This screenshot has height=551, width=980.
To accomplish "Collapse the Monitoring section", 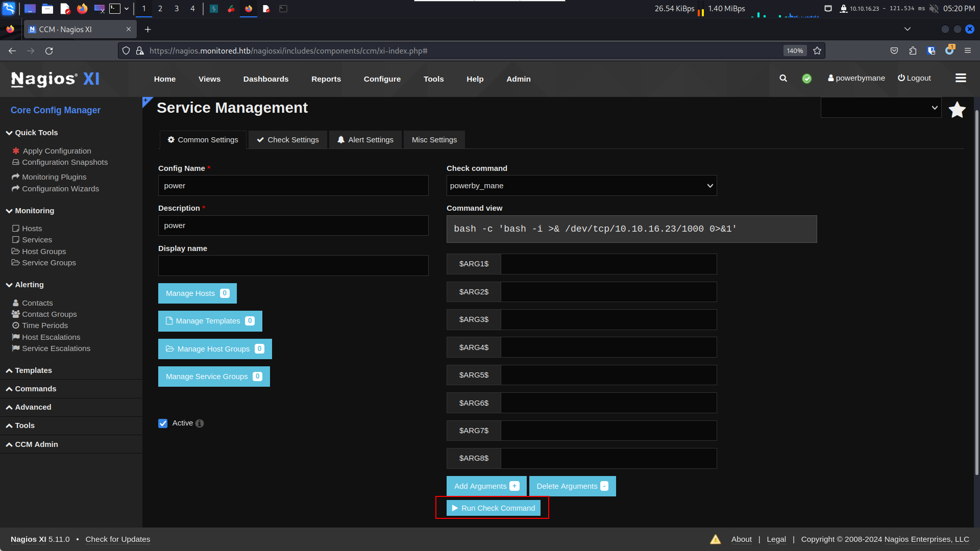I will coord(31,211).
